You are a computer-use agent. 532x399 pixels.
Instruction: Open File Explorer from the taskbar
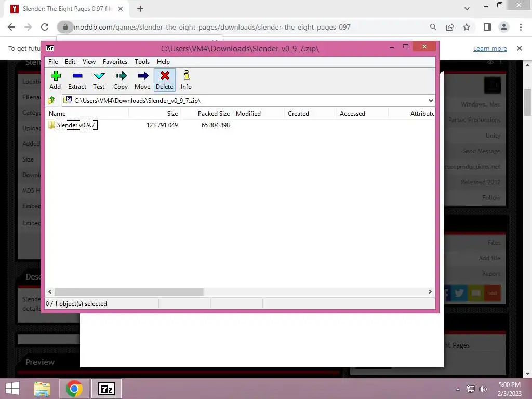(x=42, y=389)
